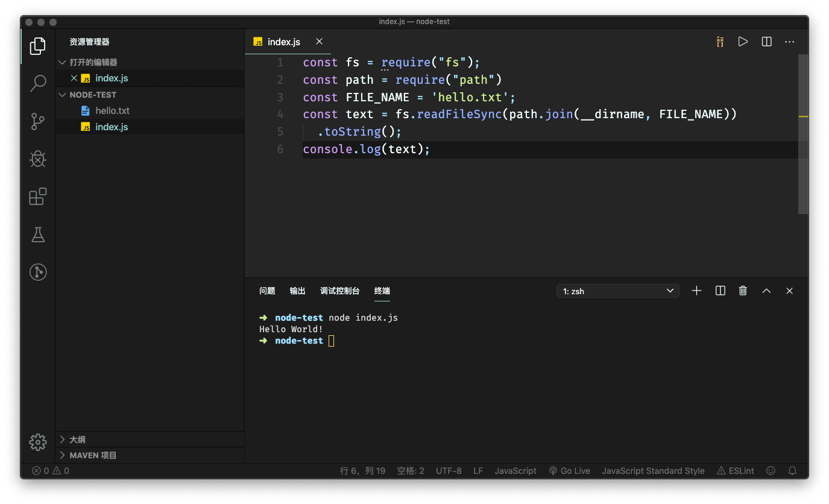Click JavaScript Standard Style status item
Image resolution: width=829 pixels, height=504 pixels.
pyautogui.click(x=653, y=471)
